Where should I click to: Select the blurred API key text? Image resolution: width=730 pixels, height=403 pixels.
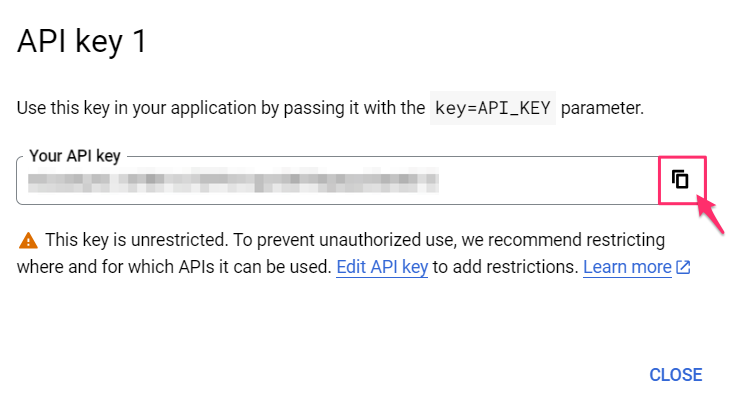coord(232,181)
